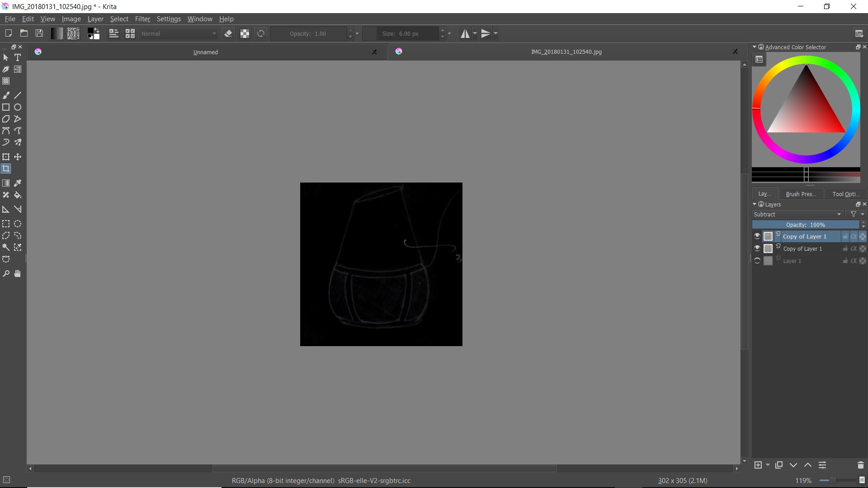Image resolution: width=868 pixels, height=488 pixels.
Task: Open the Tool Options docker tab
Action: (x=845, y=194)
